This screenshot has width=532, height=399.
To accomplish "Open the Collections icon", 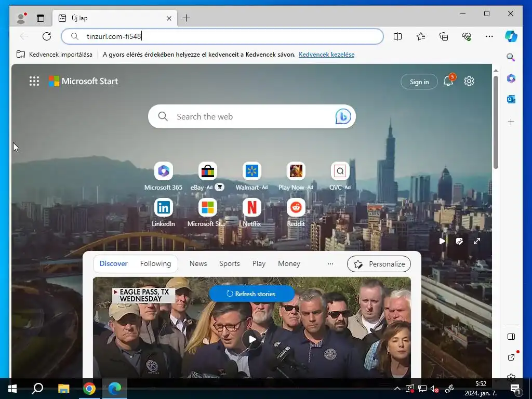I will [x=444, y=36].
